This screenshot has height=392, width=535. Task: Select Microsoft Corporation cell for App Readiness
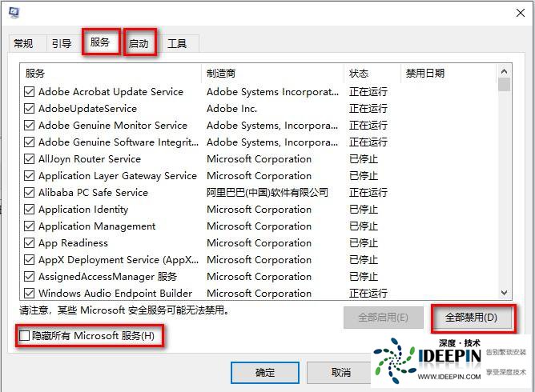tap(259, 242)
